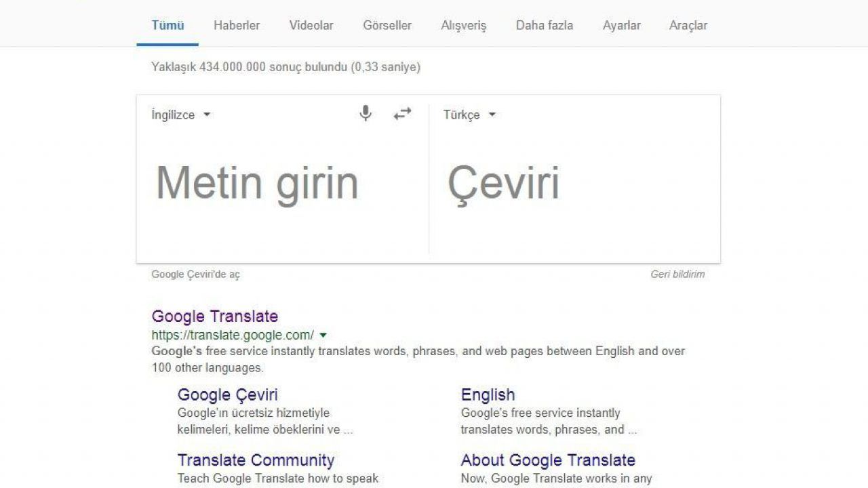Switch to the Videolar tab
This screenshot has width=868, height=488.
tap(311, 25)
